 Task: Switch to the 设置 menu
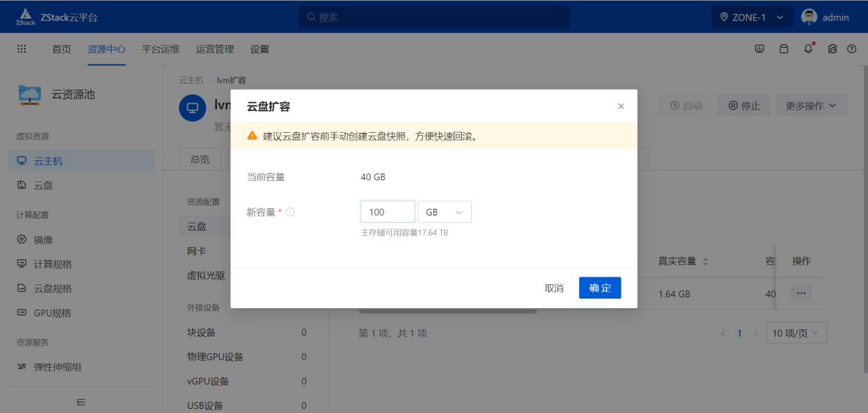coord(260,49)
